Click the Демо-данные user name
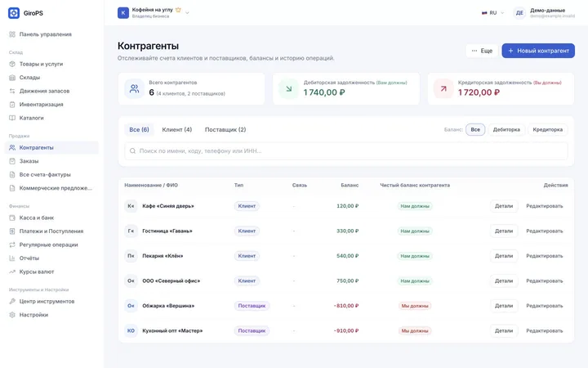The image size is (588, 368). [x=547, y=10]
